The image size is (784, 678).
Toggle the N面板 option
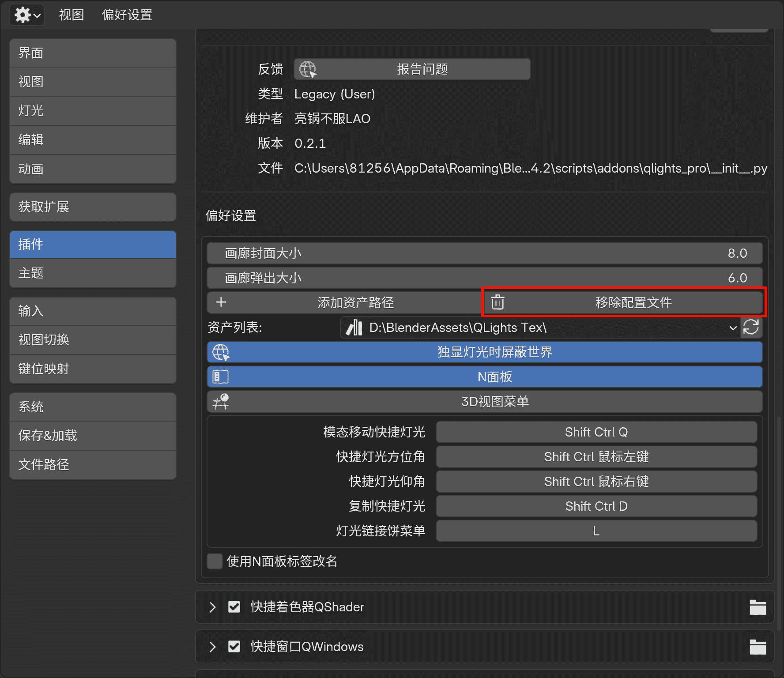(x=485, y=377)
